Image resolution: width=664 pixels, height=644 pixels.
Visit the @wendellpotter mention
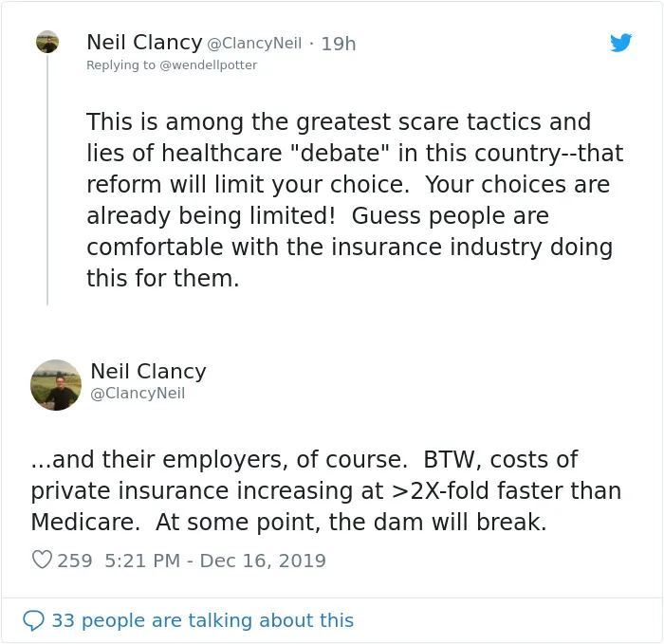coord(208,65)
